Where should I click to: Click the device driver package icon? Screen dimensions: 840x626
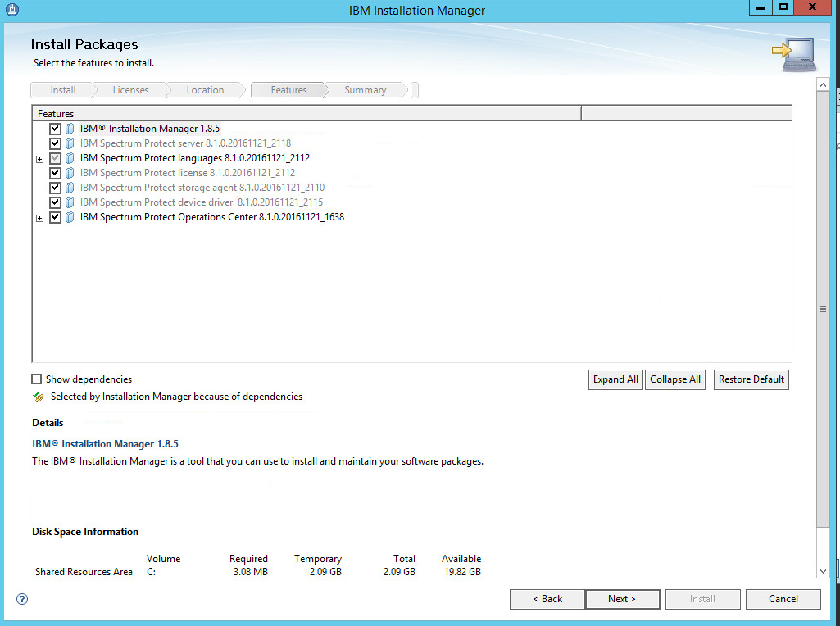tap(70, 202)
